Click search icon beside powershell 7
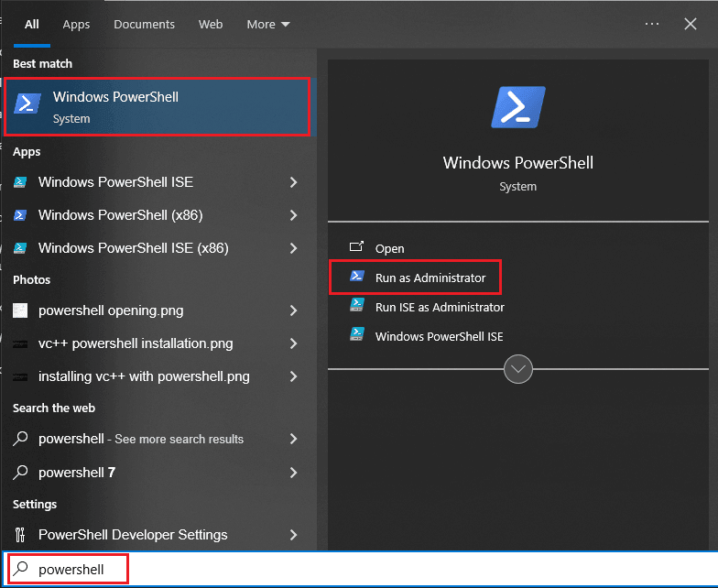This screenshot has height=588, width=718. click(20, 473)
